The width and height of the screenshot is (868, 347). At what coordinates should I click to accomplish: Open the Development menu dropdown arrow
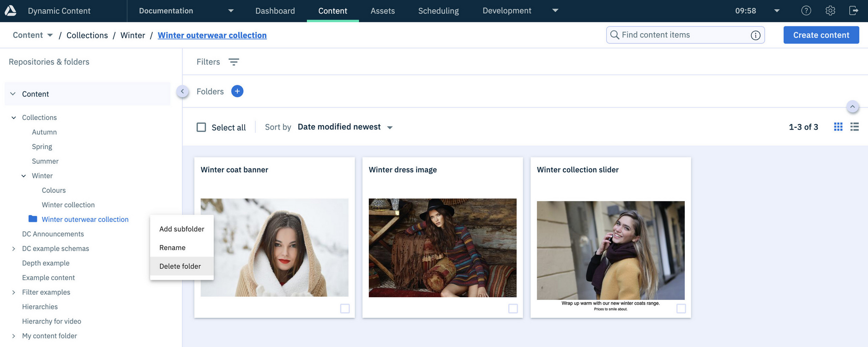(x=555, y=11)
